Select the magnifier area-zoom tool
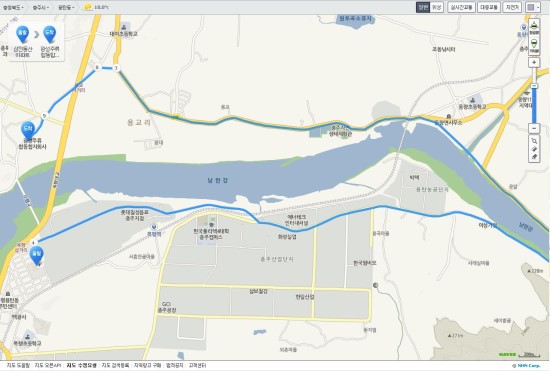The height and width of the screenshot is (371, 550). (534, 141)
